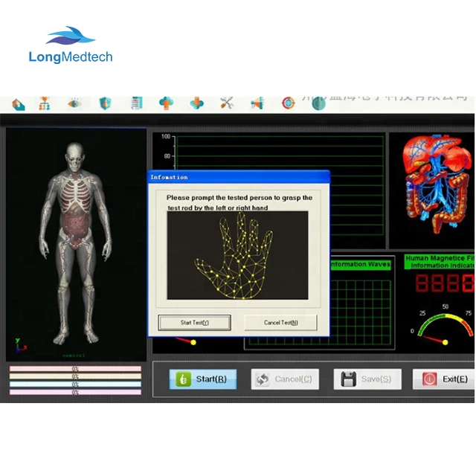The height and width of the screenshot is (476, 476).
Task: Click the Save(S) floppy disk button
Action: (x=367, y=379)
